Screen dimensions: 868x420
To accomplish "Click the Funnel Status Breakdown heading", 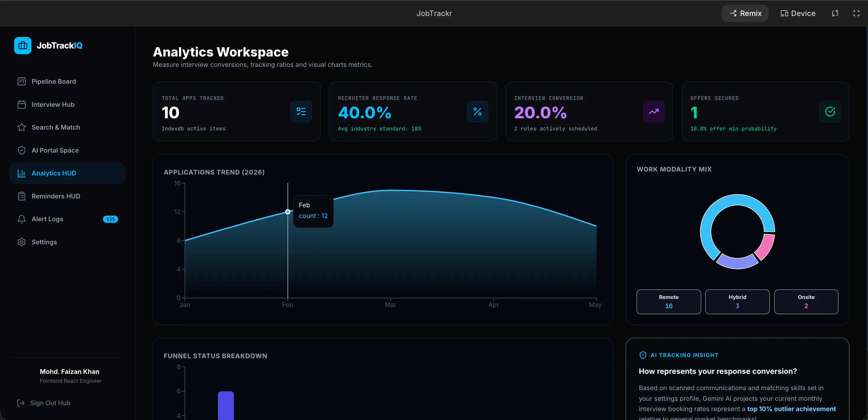I will click(215, 356).
